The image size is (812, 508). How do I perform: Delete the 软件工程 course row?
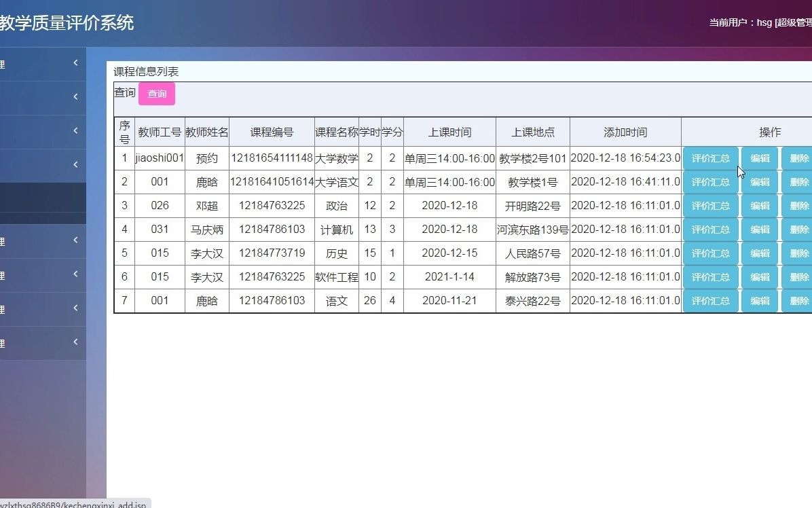(x=798, y=278)
